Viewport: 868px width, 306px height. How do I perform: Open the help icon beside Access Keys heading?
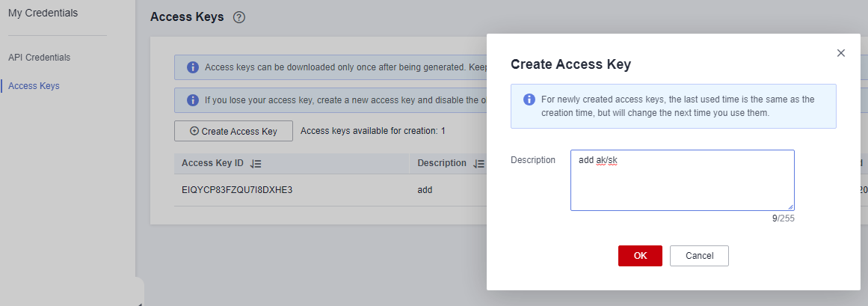pos(239,17)
